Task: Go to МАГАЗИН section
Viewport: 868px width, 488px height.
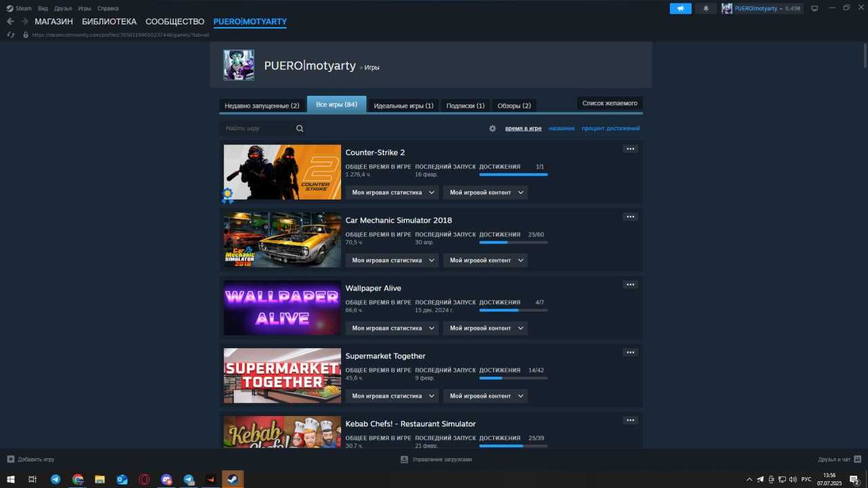Action: [x=54, y=22]
